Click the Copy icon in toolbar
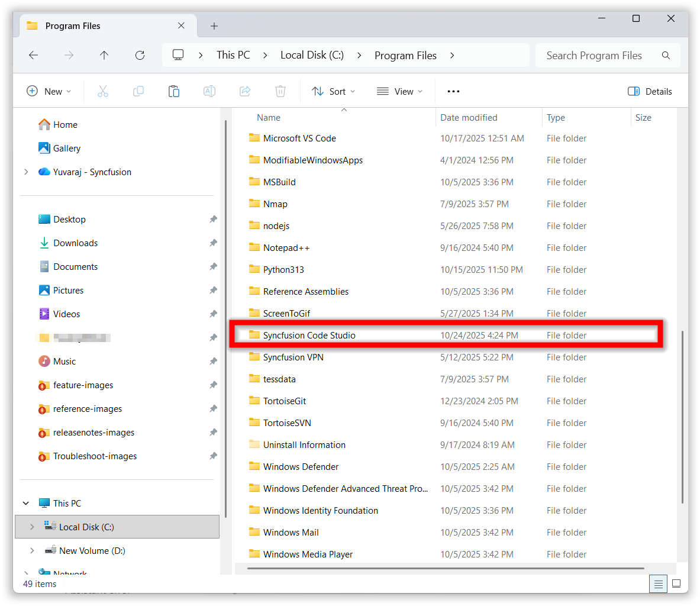Viewport: 700px width, 606px height. [138, 91]
